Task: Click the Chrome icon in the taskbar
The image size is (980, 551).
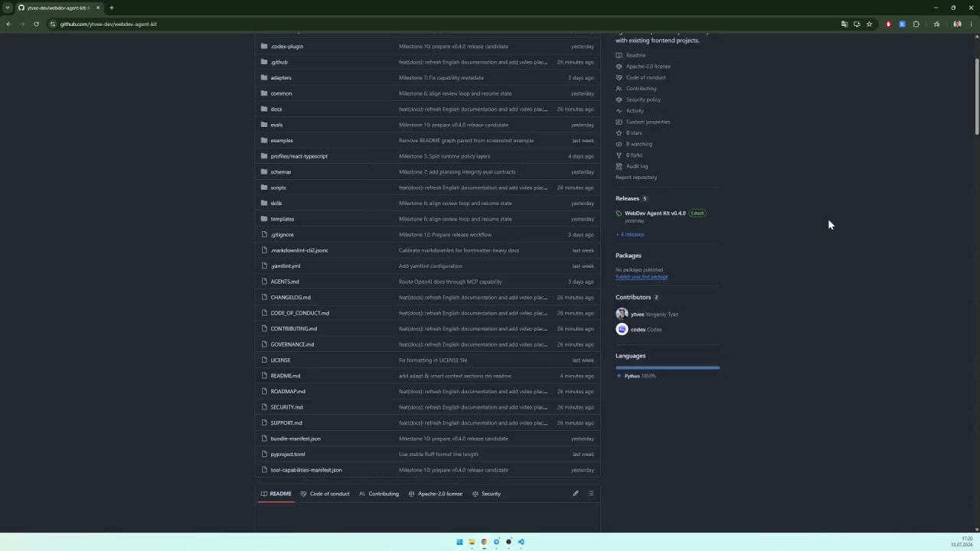Action: coord(484,542)
